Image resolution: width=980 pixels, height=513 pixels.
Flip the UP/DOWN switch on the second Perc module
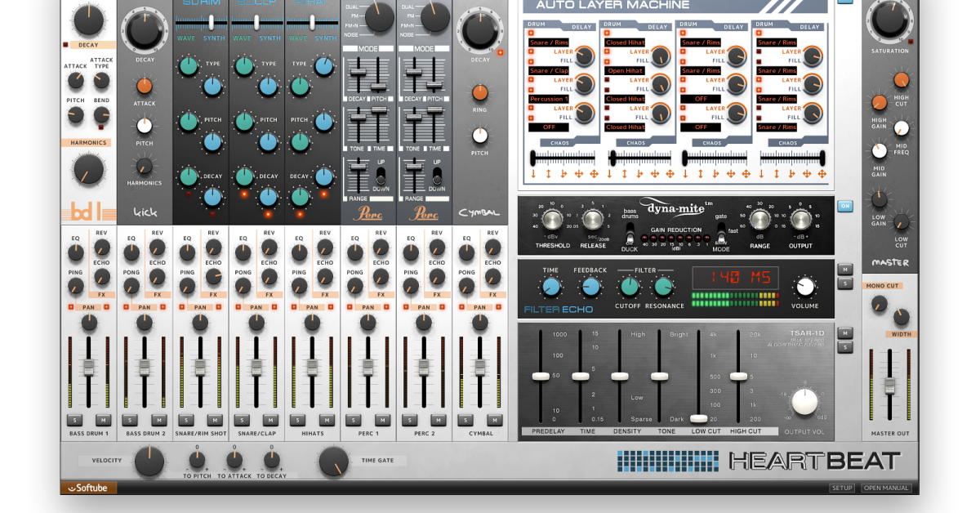(437, 175)
